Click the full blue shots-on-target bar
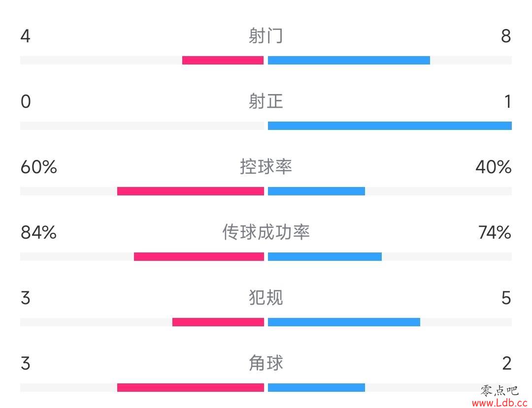 [390, 126]
